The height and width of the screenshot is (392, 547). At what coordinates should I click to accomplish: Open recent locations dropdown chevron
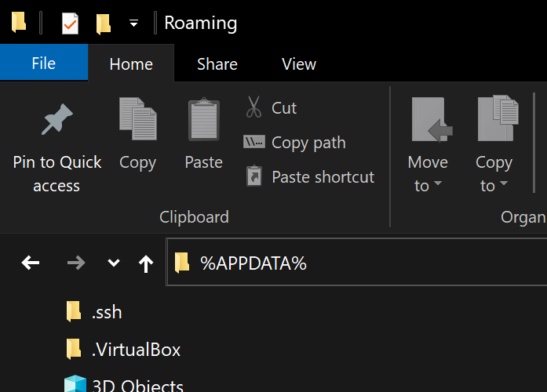point(114,263)
